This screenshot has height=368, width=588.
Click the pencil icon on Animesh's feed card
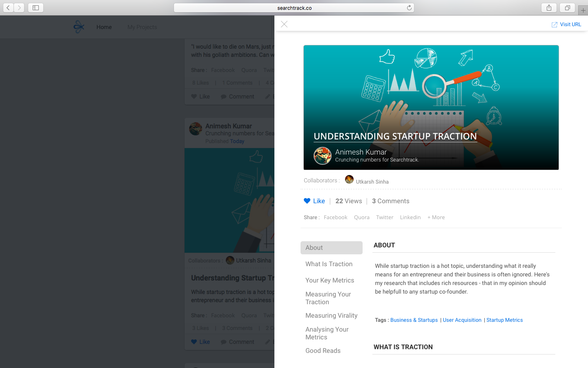click(267, 342)
